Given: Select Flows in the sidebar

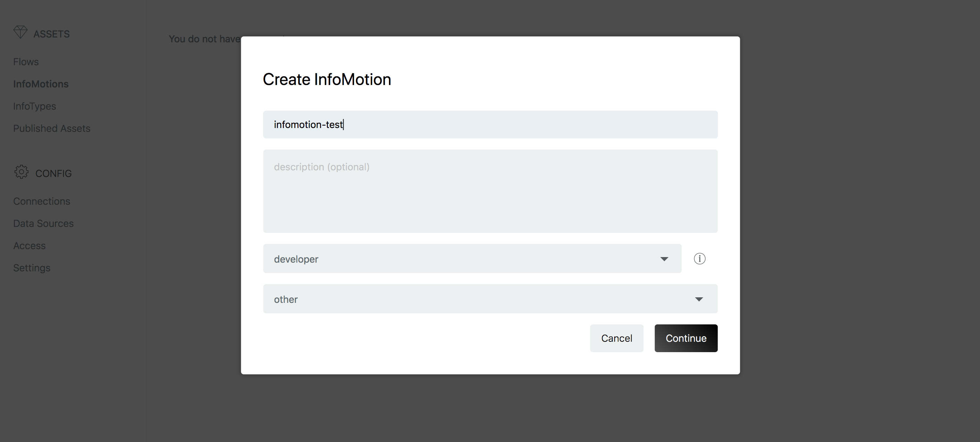Looking at the screenshot, I should coord(25,61).
